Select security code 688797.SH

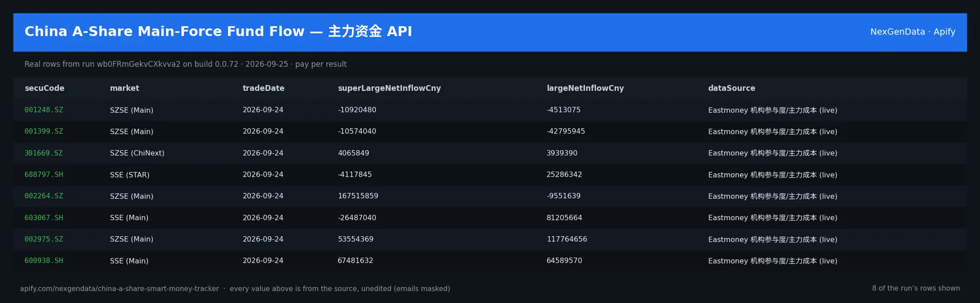44,174
